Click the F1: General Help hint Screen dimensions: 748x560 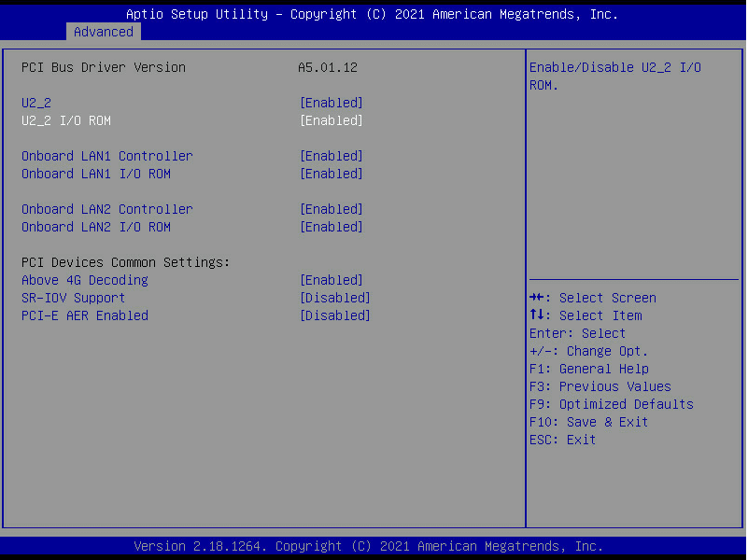click(x=589, y=369)
